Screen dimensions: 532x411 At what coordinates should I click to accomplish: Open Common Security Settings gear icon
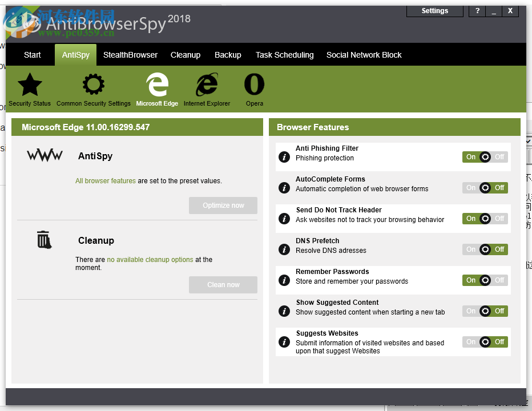point(93,84)
